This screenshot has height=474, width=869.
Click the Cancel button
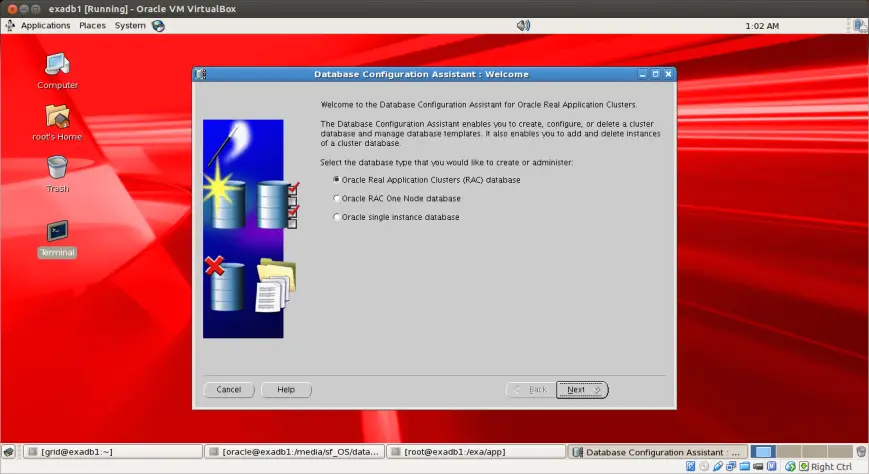[229, 390]
